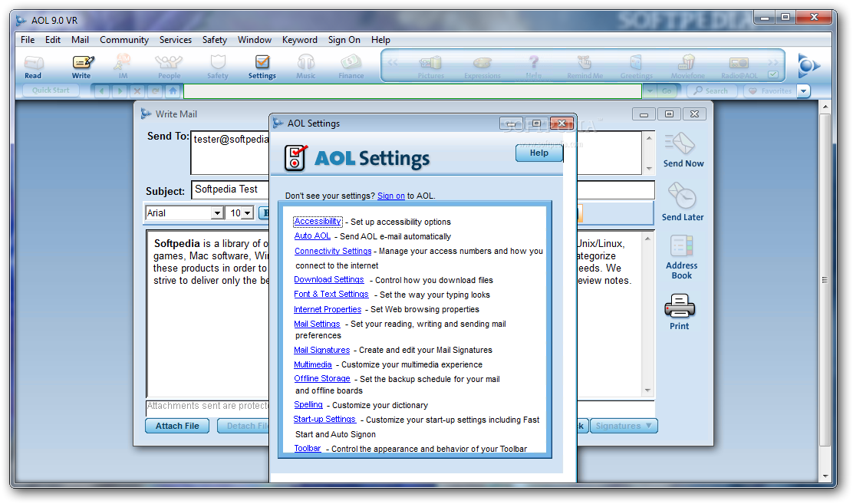Open the Help menu in menu bar
This screenshot has width=853, height=504.
380,40
